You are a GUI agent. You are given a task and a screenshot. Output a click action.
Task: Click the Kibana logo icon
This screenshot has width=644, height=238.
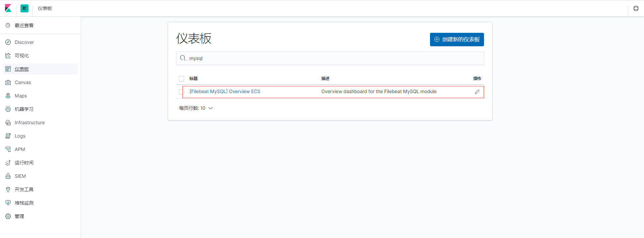8,8
